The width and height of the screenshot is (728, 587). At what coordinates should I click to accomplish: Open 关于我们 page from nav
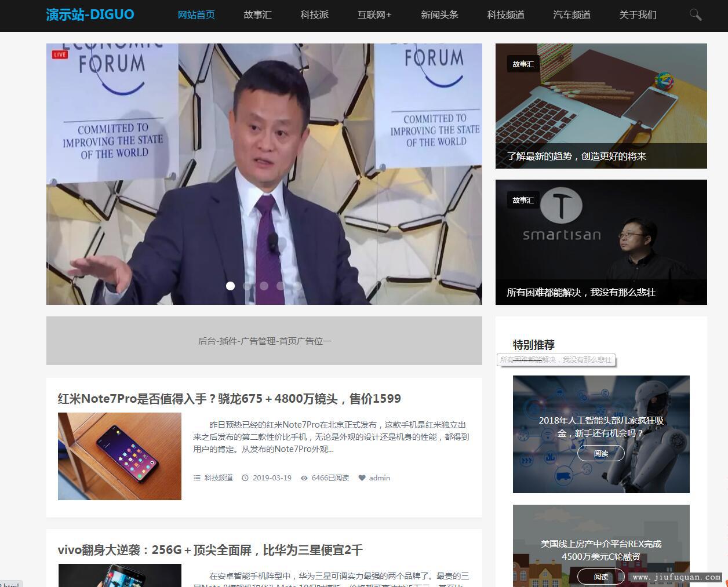click(x=638, y=14)
